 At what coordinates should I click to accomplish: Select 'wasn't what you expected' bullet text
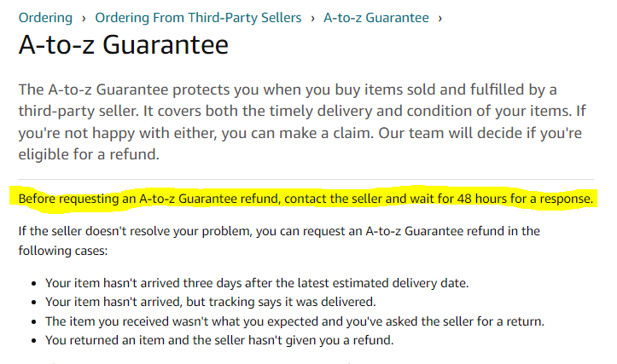click(294, 321)
